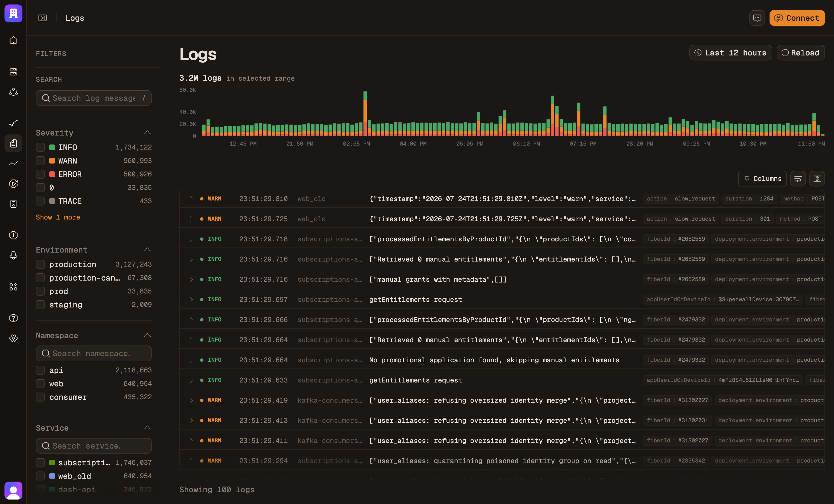The width and height of the screenshot is (834, 504).
Task: Open the mobile device icon in sidebar
Action: point(13,204)
